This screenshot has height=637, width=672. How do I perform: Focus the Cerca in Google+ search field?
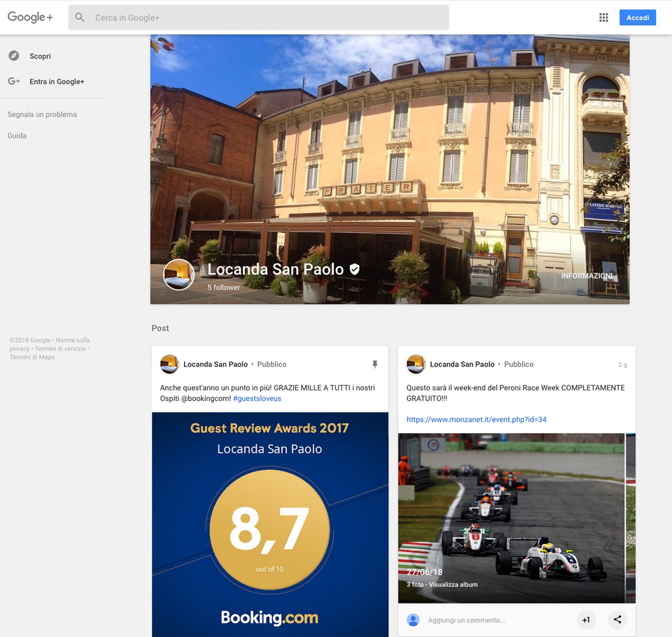point(259,18)
